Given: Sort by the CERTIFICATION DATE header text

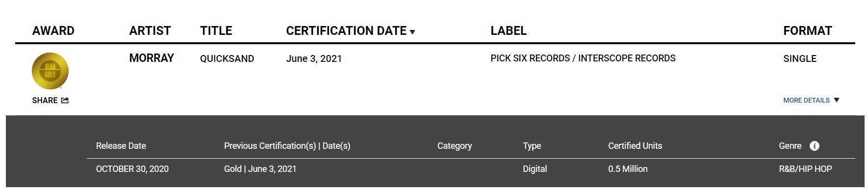Looking at the screenshot, I should click(x=346, y=31).
